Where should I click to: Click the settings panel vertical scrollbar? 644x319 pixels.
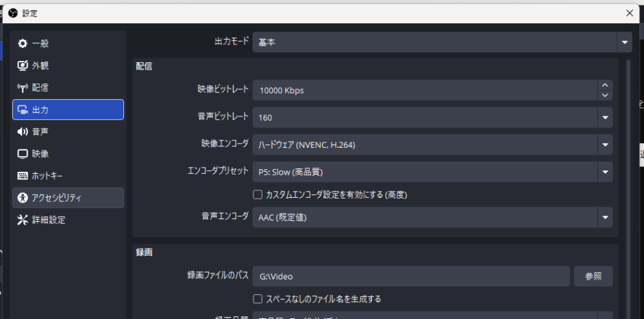(628, 189)
